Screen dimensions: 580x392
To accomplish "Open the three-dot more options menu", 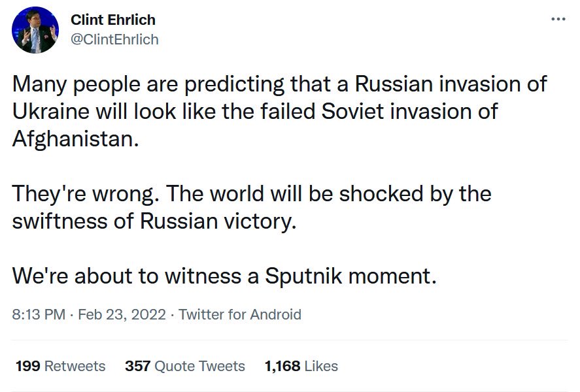I will (x=558, y=19).
